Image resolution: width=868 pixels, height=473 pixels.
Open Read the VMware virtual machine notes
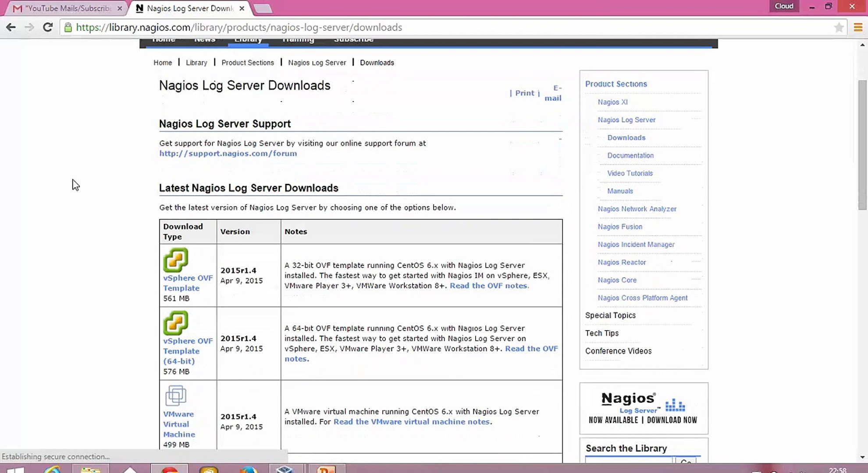[412, 422]
